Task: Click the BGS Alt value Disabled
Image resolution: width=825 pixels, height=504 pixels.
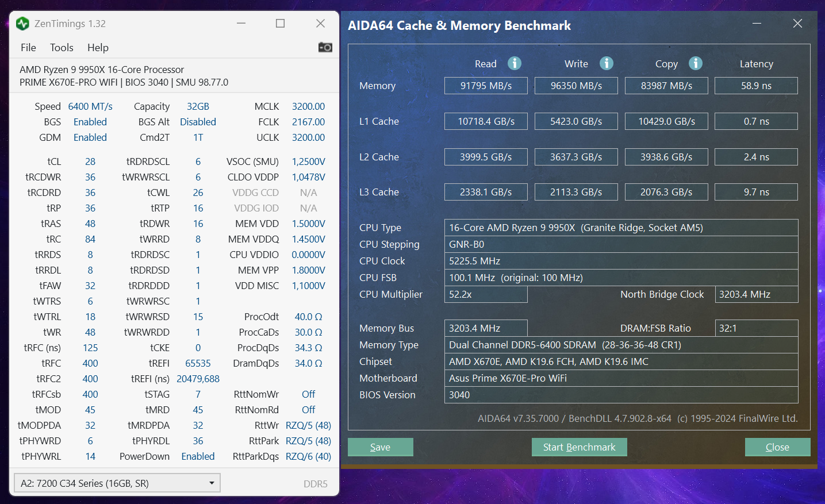Action: [198, 122]
